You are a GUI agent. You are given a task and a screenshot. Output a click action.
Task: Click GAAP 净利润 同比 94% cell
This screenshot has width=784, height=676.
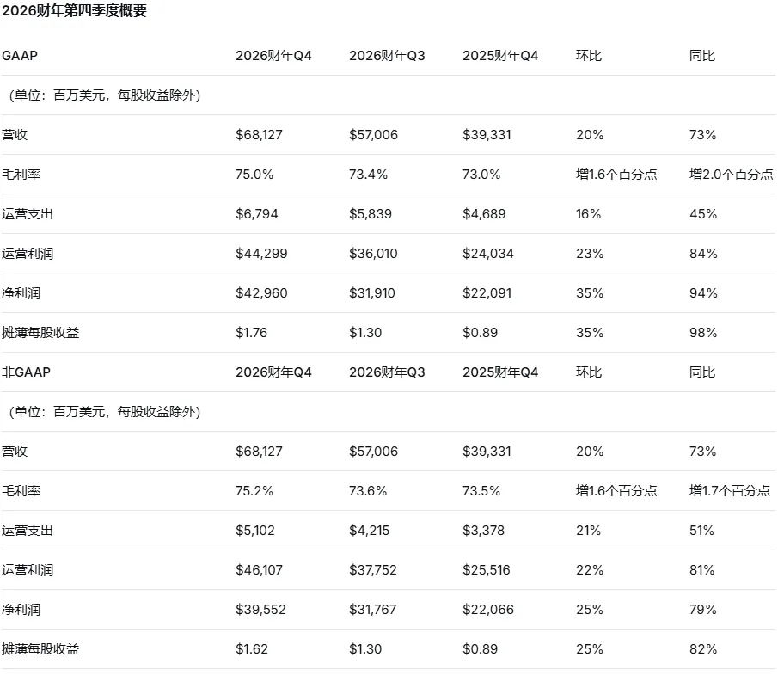tap(703, 292)
